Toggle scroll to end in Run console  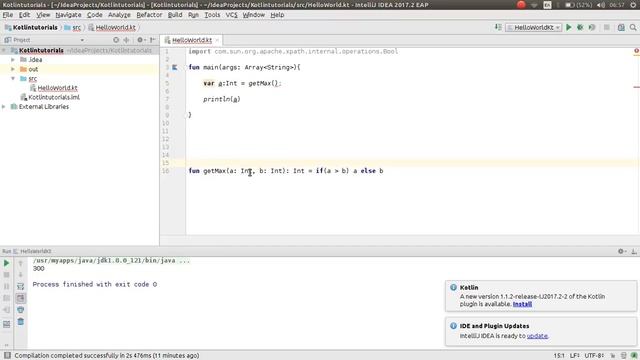[x=20, y=298]
